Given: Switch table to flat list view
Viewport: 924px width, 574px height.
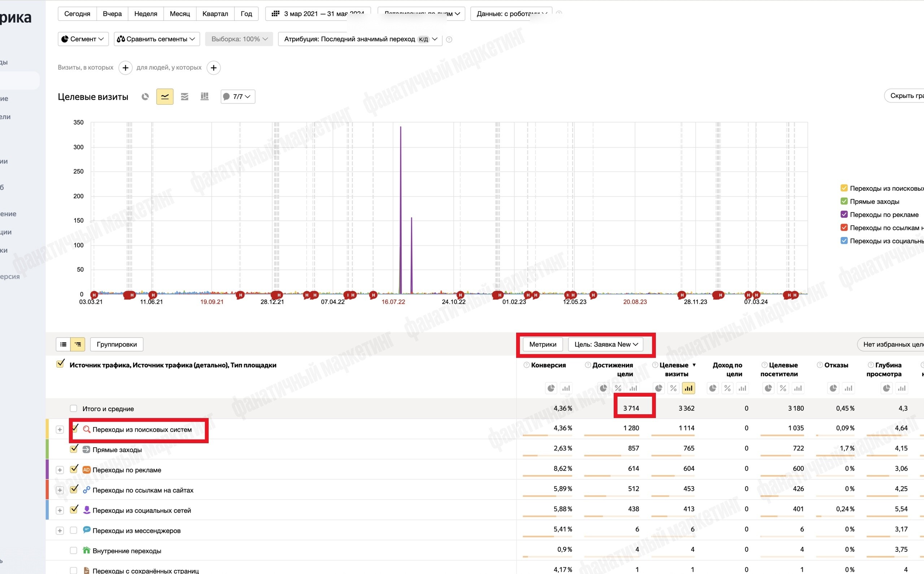Looking at the screenshot, I should click(x=64, y=344).
